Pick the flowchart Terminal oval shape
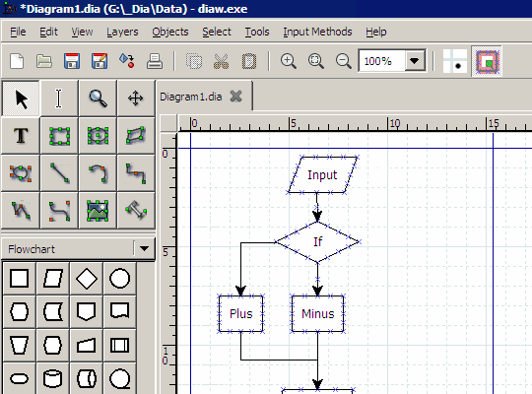The height and width of the screenshot is (394, 532). pos(20,378)
